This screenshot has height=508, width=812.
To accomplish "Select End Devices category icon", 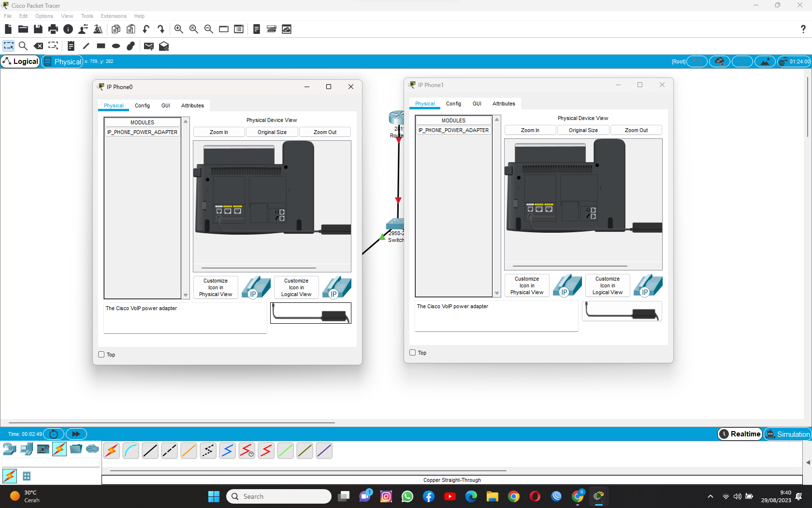I will pos(27,449).
